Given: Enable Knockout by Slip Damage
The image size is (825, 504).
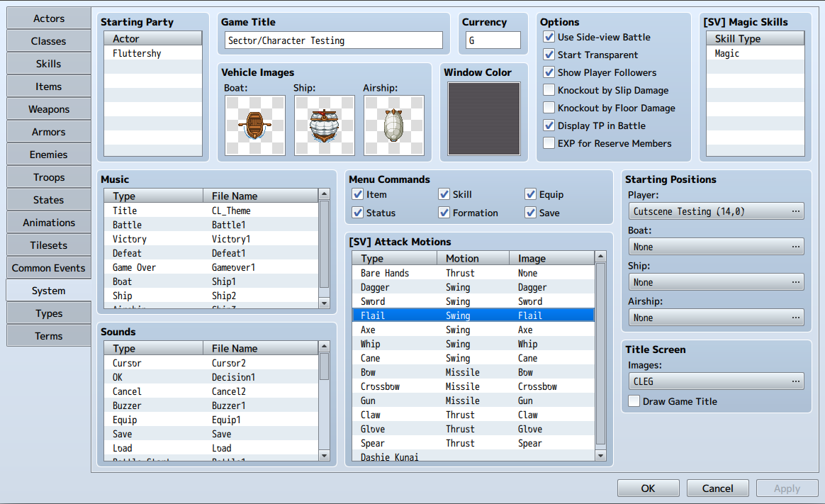Looking at the screenshot, I should (548, 90).
